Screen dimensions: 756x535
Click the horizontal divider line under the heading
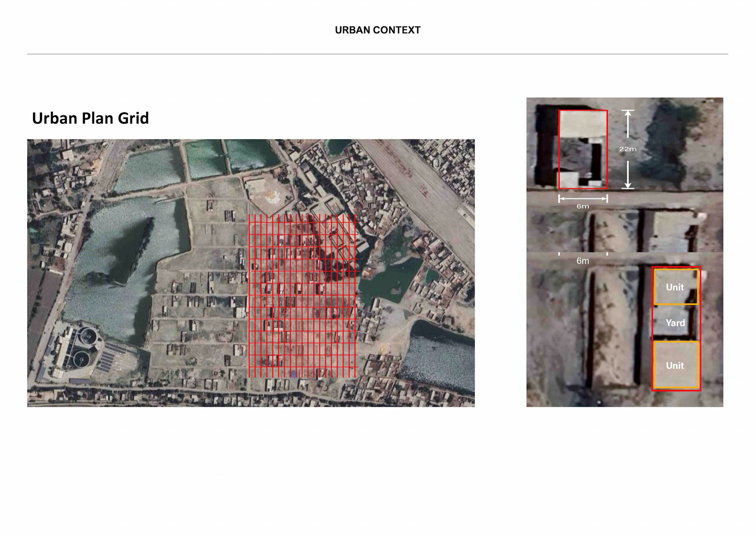pos(377,54)
